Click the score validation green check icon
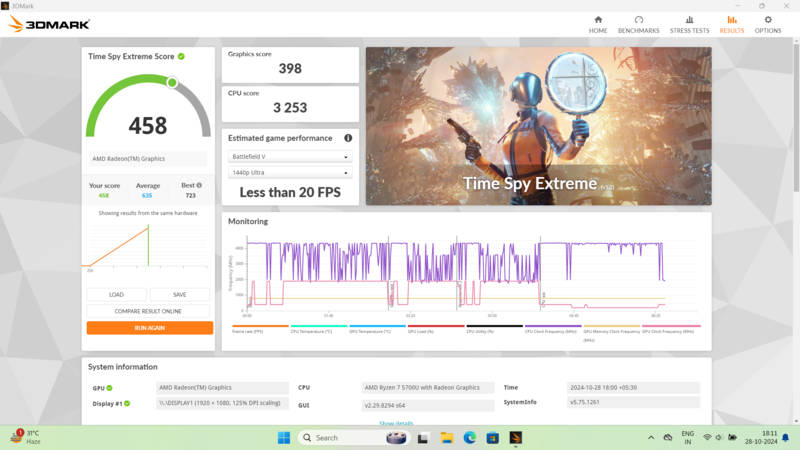This screenshot has width=800, height=450. 181,56
